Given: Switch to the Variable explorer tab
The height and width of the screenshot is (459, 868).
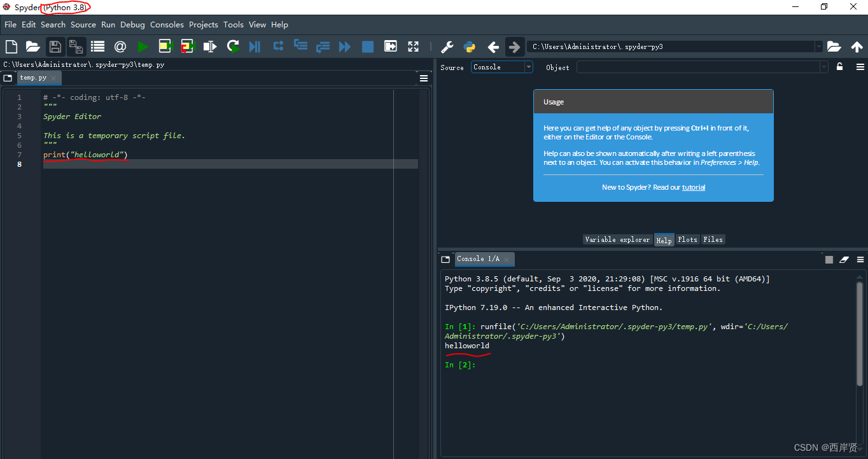Looking at the screenshot, I should pos(617,239).
